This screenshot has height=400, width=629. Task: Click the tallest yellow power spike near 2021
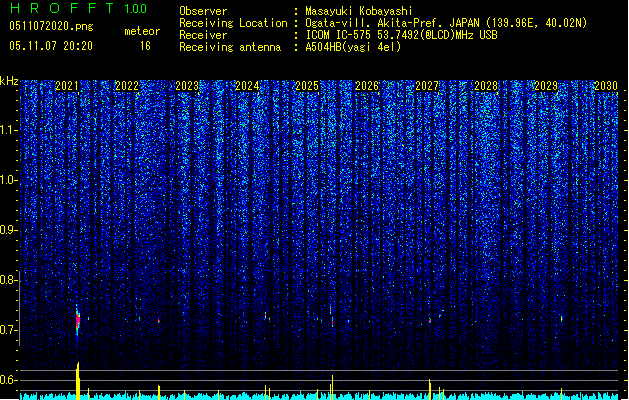(x=78, y=381)
